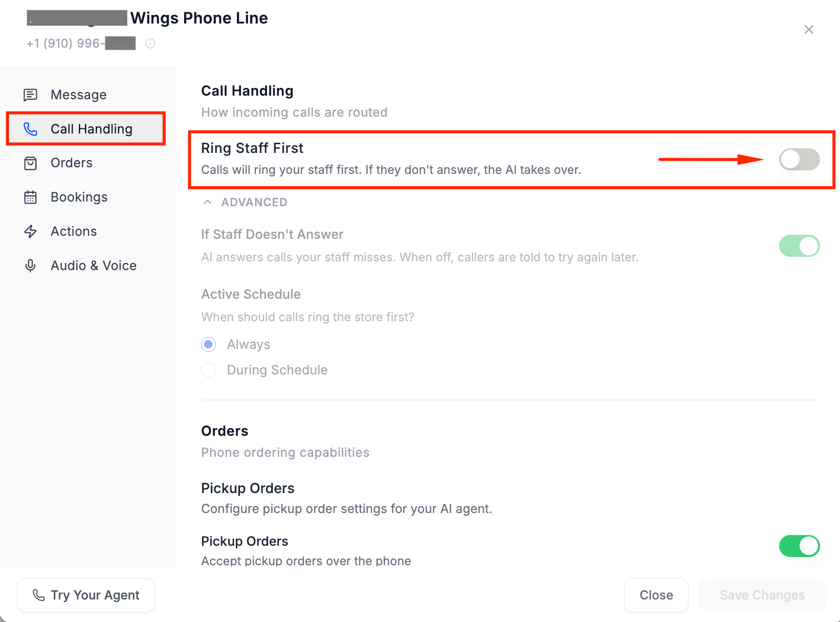Click the Message speech-bubble icon
840x622 pixels.
tap(31, 95)
